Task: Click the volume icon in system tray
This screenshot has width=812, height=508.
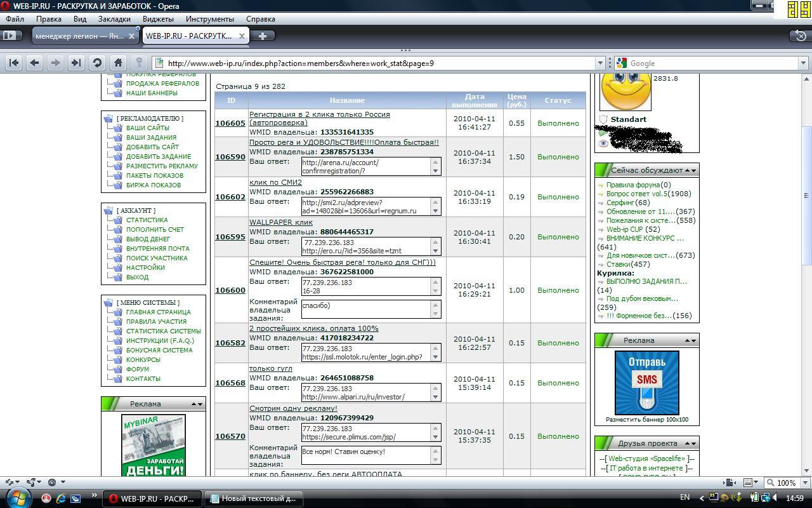Action: 776,498
